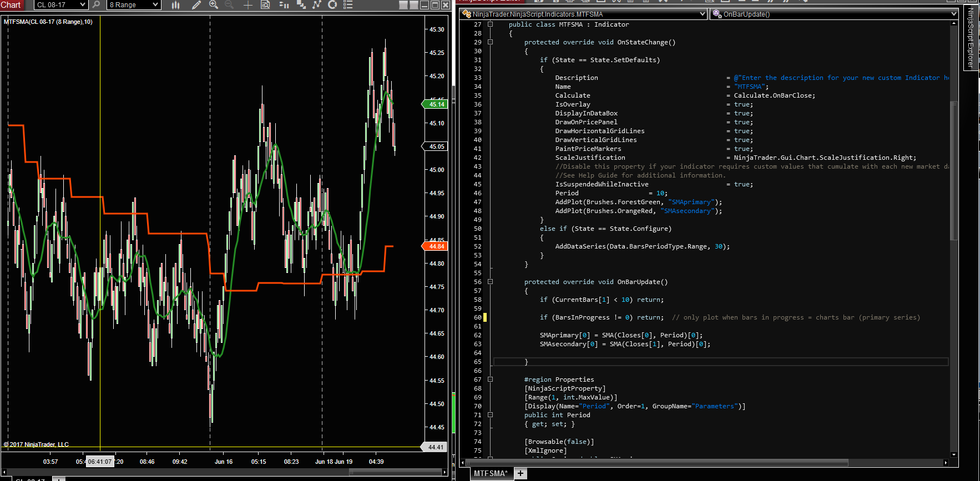This screenshot has width=980, height=481.
Task: Click the 'public int Period' declaration
Action: (x=557, y=415)
